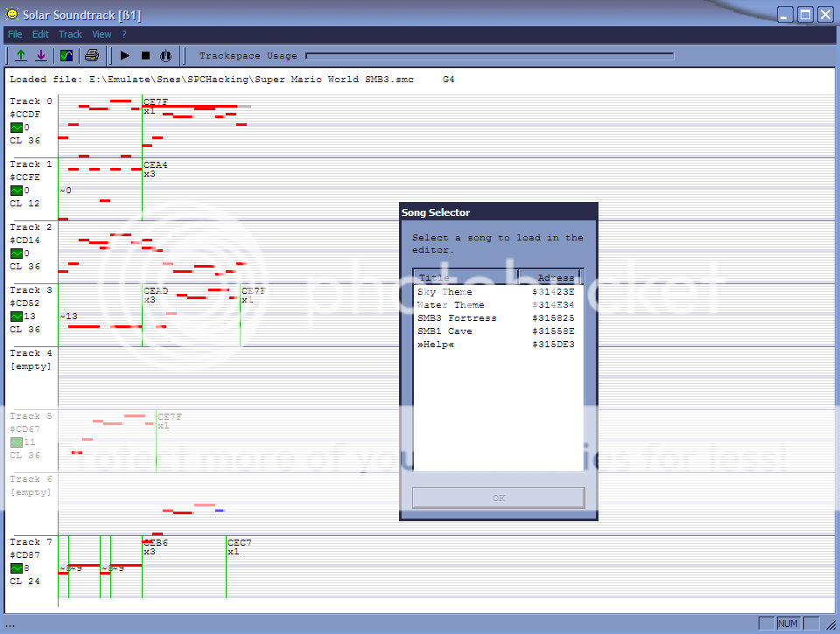Image resolution: width=840 pixels, height=634 pixels.
Task: Open the File menu
Action: click(15, 34)
